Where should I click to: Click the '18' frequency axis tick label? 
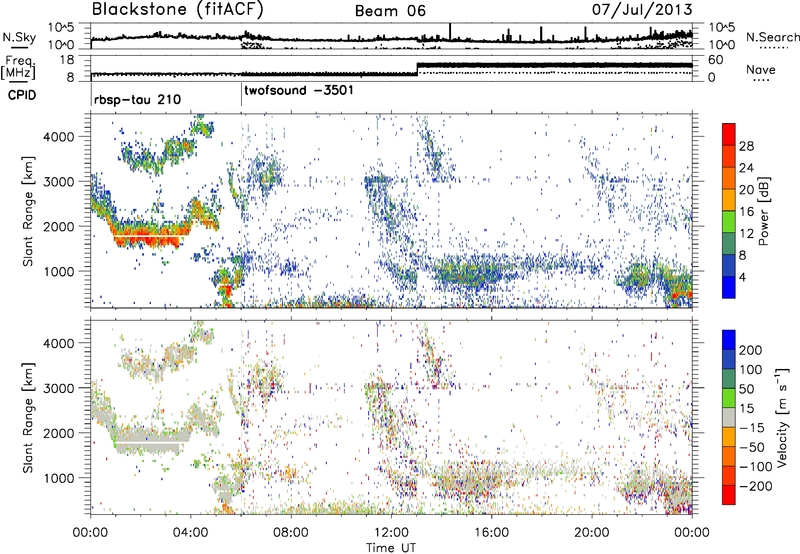pyautogui.click(x=66, y=60)
